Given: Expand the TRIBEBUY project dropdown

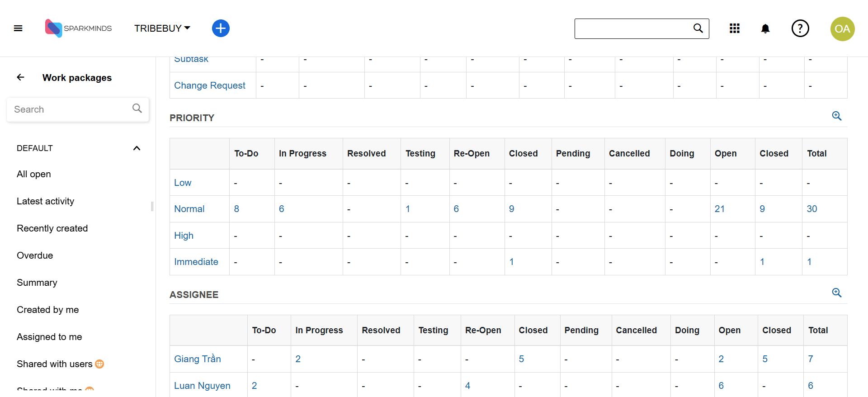Looking at the screenshot, I should [x=162, y=28].
